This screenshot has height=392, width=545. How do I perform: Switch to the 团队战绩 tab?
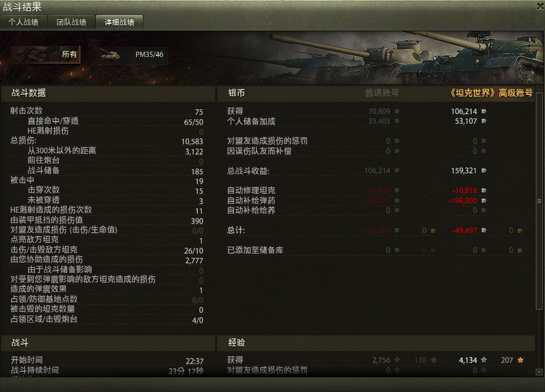coord(71,22)
